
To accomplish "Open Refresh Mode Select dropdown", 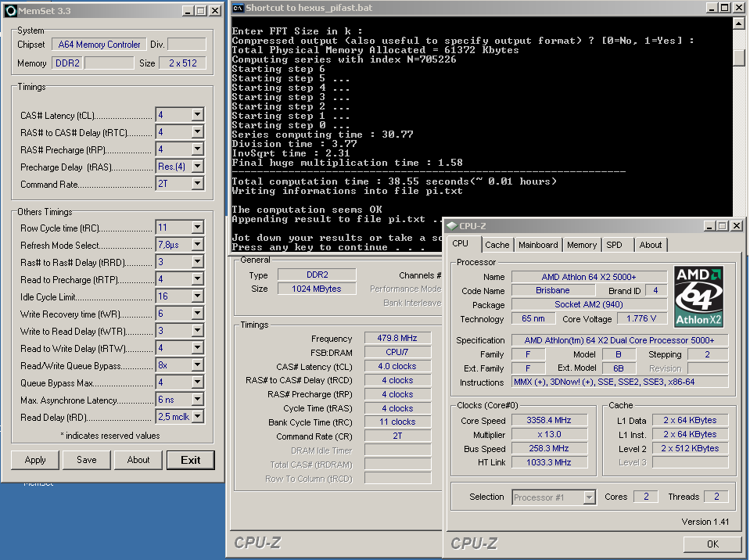I will [x=198, y=245].
